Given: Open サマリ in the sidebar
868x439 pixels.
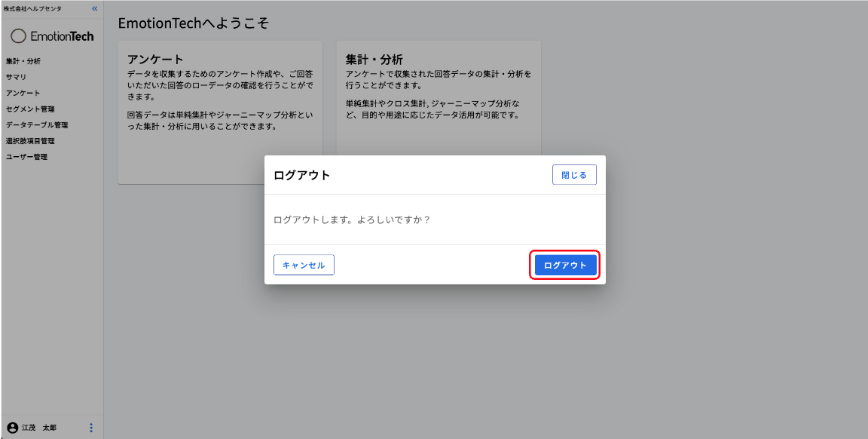Looking at the screenshot, I should click(16, 77).
